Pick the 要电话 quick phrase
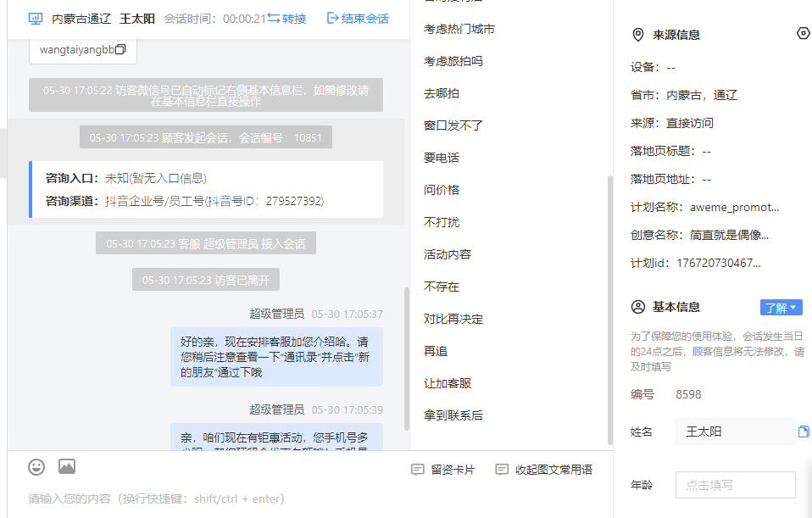This screenshot has width=812, height=518. [442, 158]
